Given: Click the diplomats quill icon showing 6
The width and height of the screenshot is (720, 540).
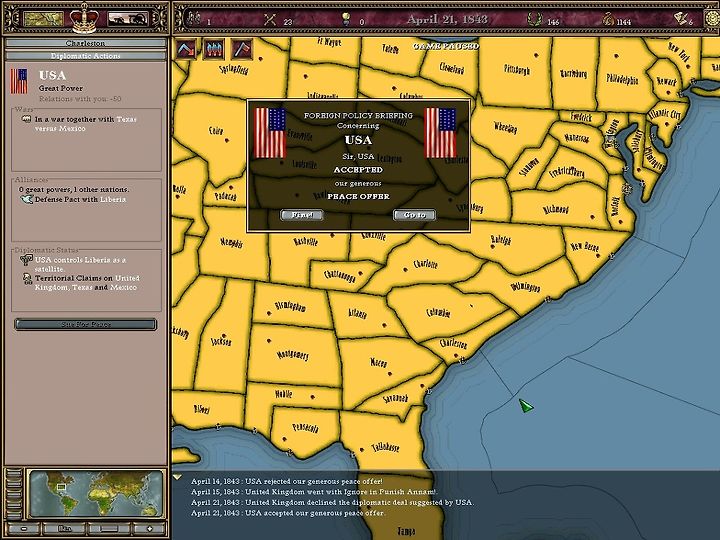Looking at the screenshot, I should 680,18.
